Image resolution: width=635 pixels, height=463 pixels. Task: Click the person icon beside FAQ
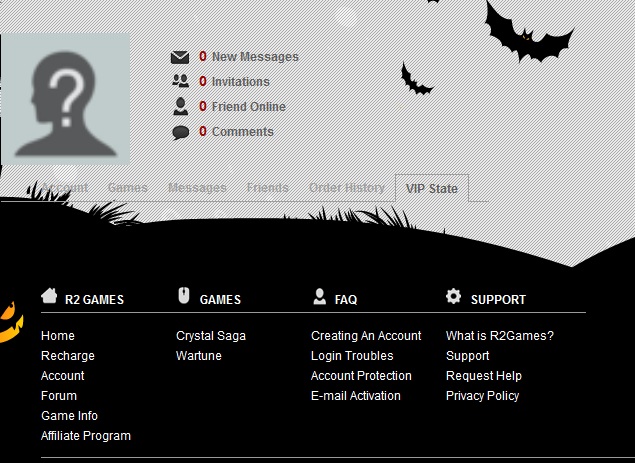click(320, 296)
